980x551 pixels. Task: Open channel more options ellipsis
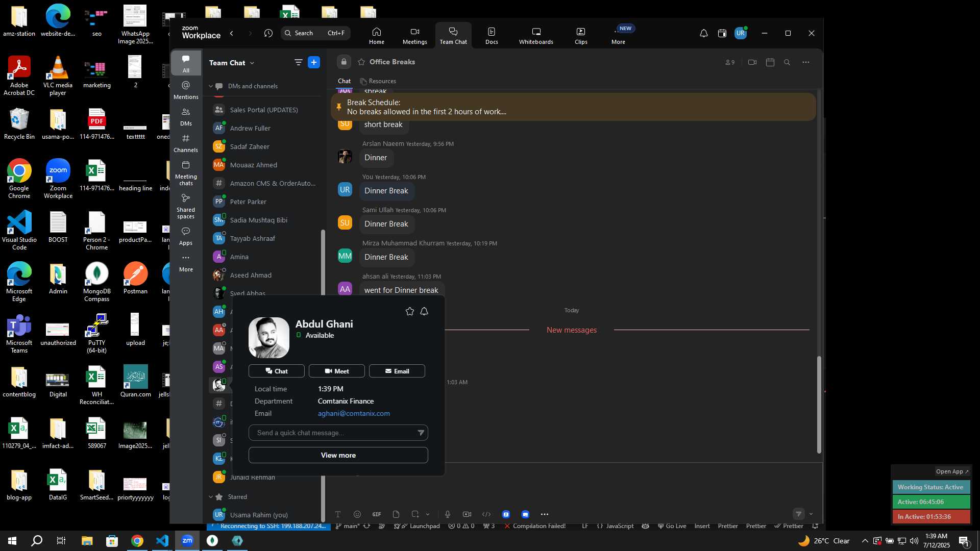[805, 62]
